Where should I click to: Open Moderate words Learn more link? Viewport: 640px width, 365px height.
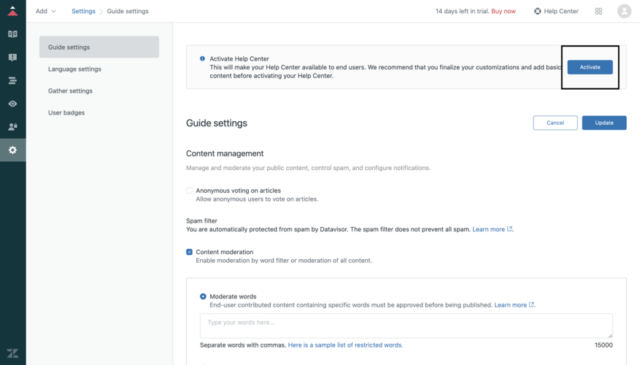[x=514, y=305]
